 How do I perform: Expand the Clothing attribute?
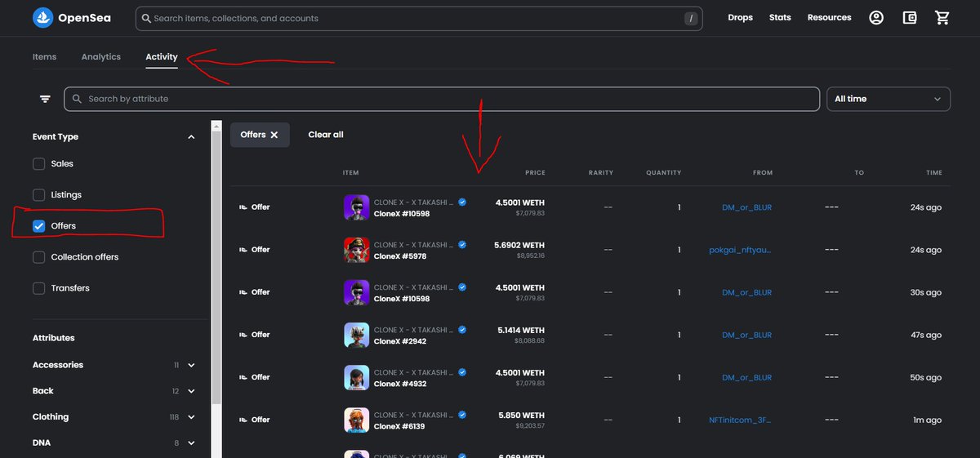[191, 417]
